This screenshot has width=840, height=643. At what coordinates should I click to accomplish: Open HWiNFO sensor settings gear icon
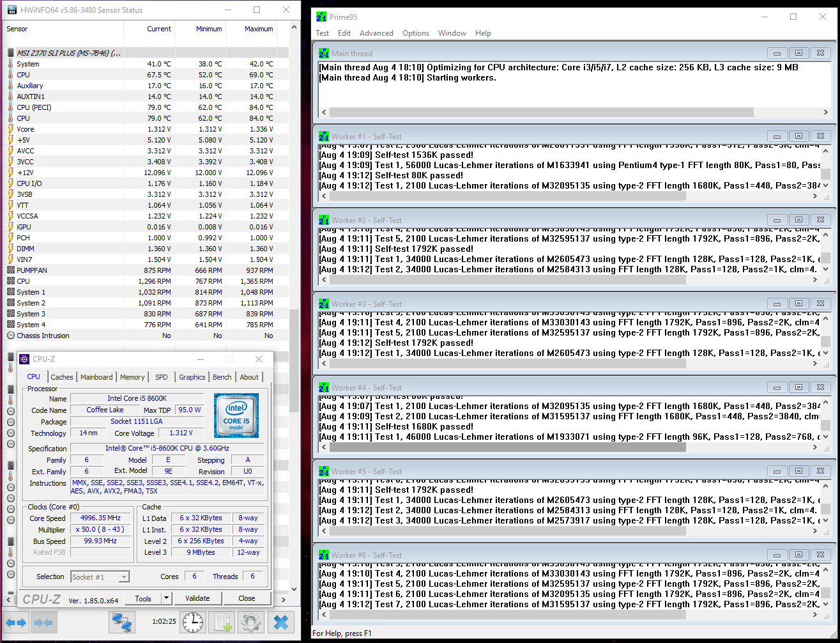coord(251,622)
